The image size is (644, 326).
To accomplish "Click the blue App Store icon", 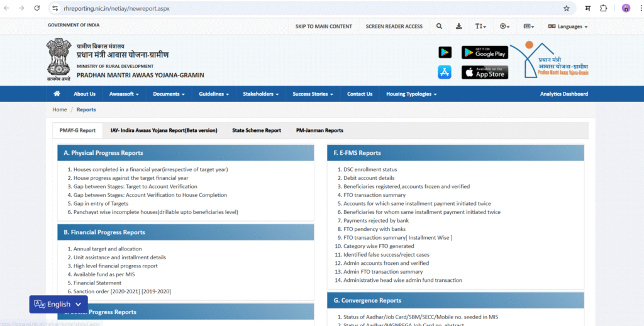I will click(x=445, y=72).
